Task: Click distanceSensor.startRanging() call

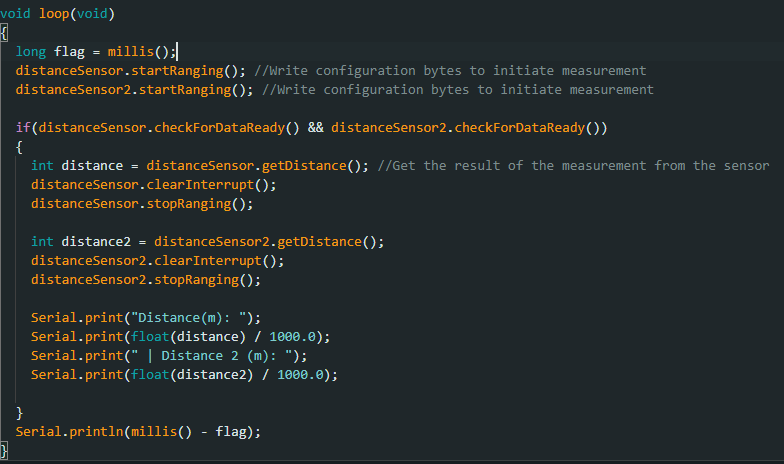Action: click(x=130, y=70)
